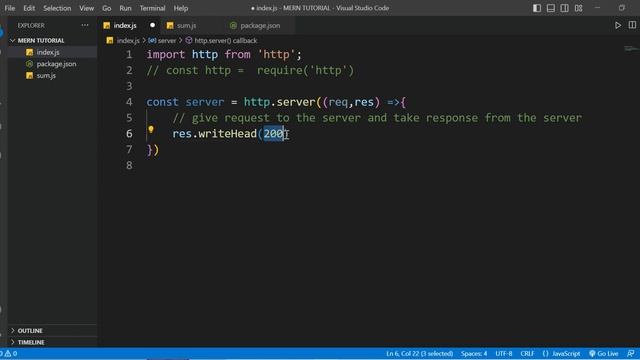Change indentation via Spaces: 4

474,353
